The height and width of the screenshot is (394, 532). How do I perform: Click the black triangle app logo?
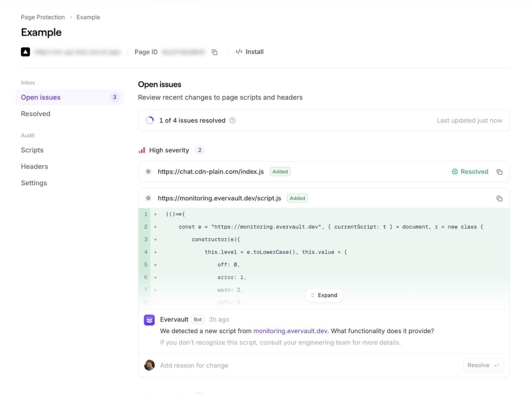pos(26,52)
